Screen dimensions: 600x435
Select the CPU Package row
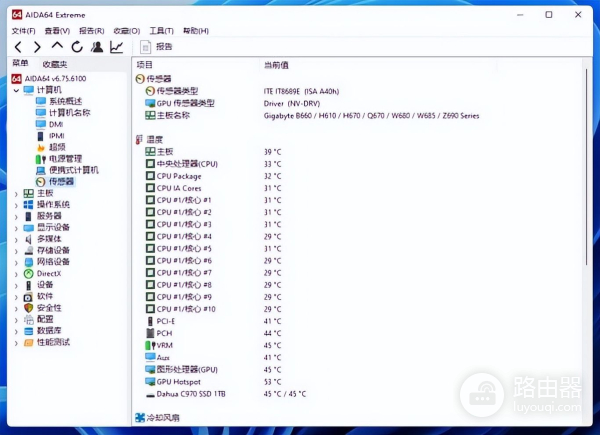214,176
